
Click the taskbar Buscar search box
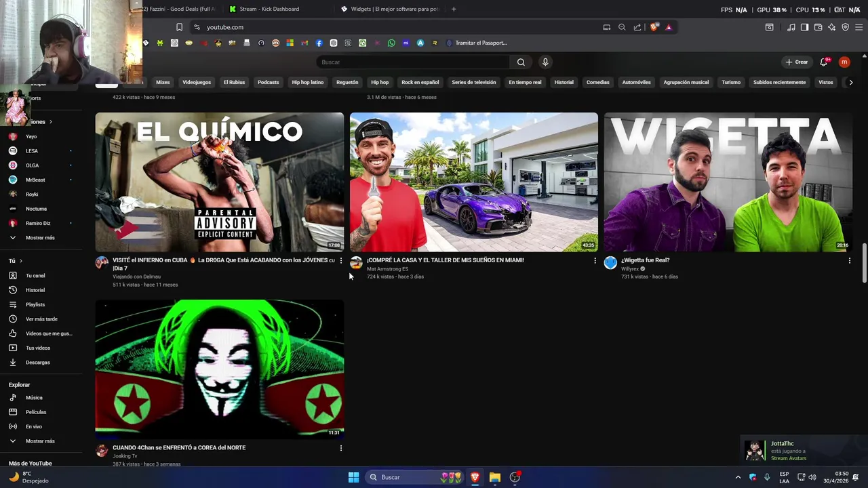click(414, 477)
